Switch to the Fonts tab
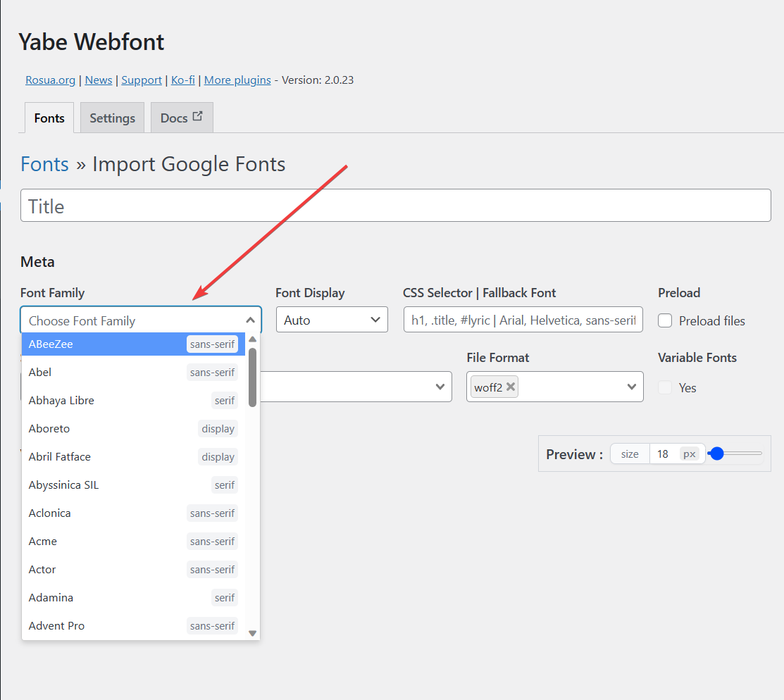Viewport: 784px width, 700px height. (x=49, y=118)
